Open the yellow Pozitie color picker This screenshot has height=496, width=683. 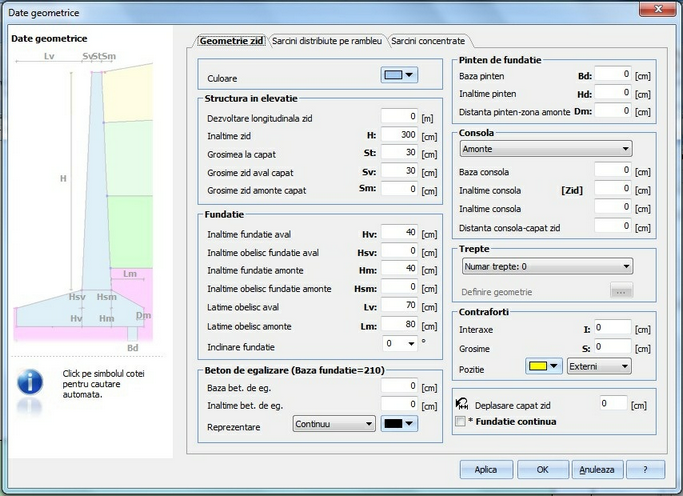pyautogui.click(x=544, y=366)
